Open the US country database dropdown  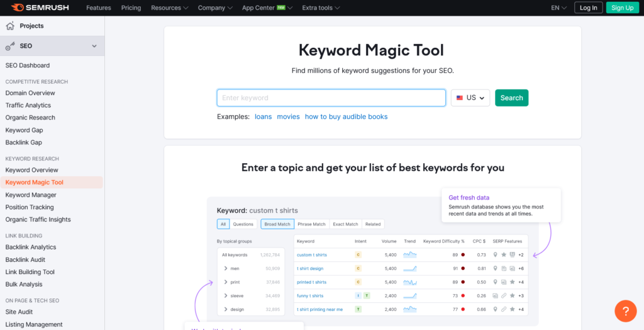point(470,98)
